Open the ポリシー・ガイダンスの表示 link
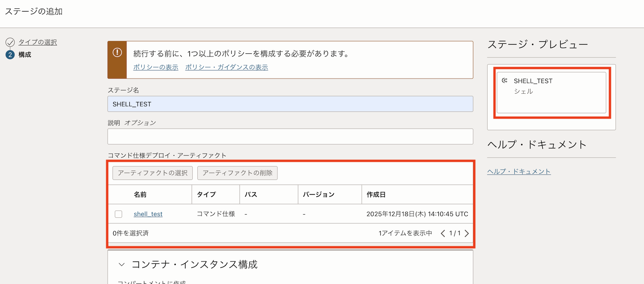Image resolution: width=644 pixels, height=284 pixels. tap(226, 68)
